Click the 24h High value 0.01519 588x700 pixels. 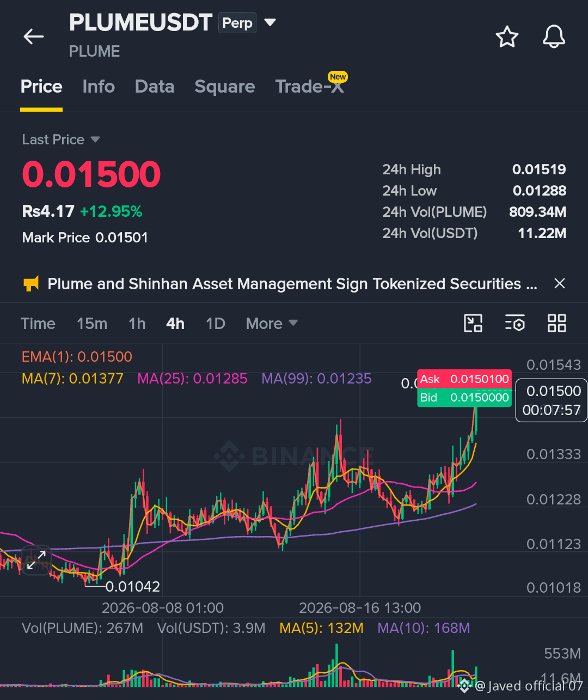[539, 169]
